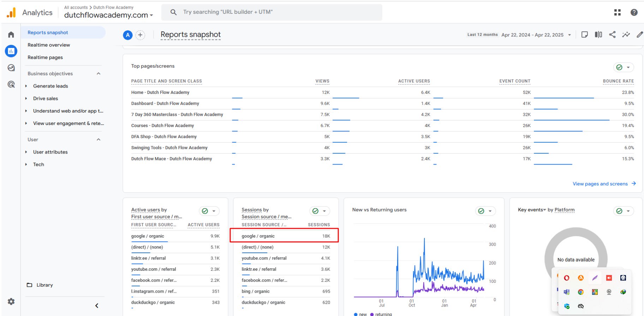This screenshot has width=644, height=316.
Task: Open the Advertising icon in left rail
Action: tap(11, 84)
